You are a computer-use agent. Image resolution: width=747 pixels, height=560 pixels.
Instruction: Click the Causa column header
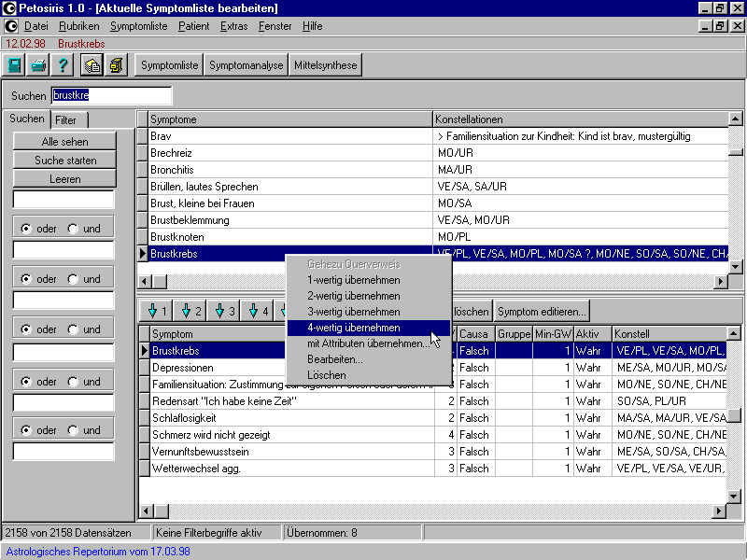[x=476, y=334]
